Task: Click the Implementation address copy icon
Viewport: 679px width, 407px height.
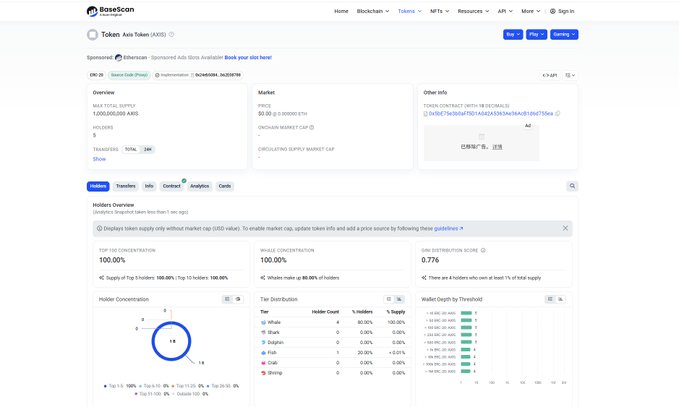Action: (193, 75)
